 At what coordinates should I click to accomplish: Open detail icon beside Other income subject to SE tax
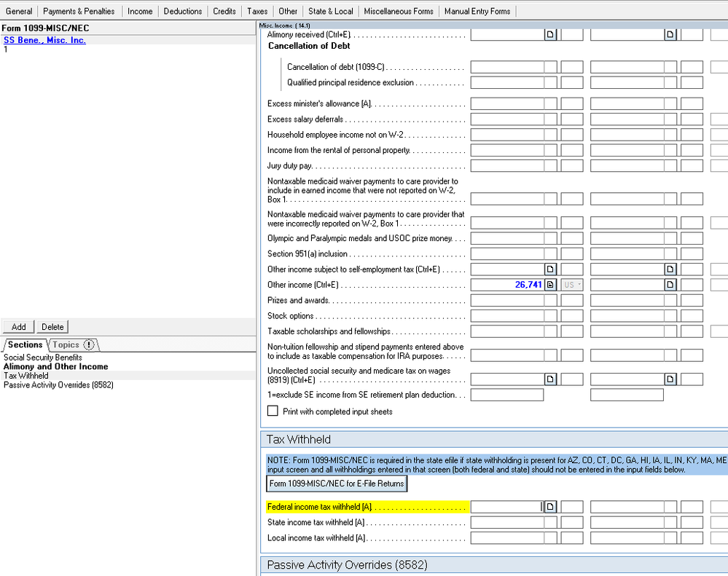pos(550,269)
